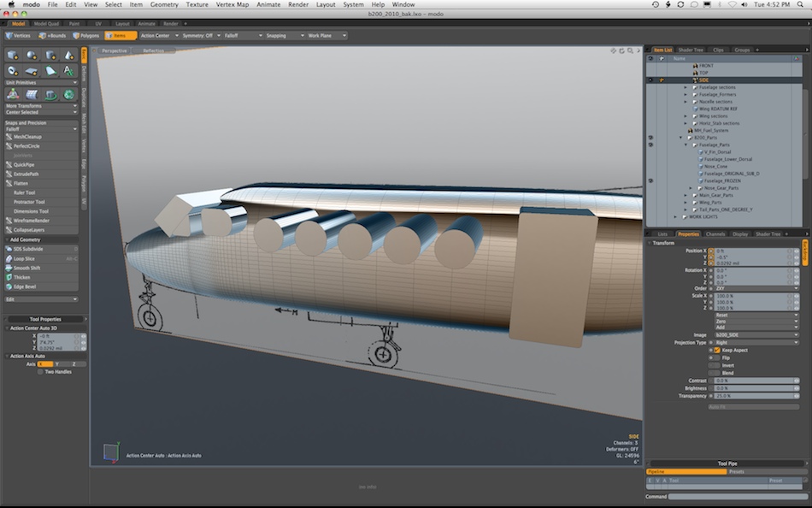Open the Projection Type dropdown
This screenshot has width=812, height=508.
click(x=754, y=342)
